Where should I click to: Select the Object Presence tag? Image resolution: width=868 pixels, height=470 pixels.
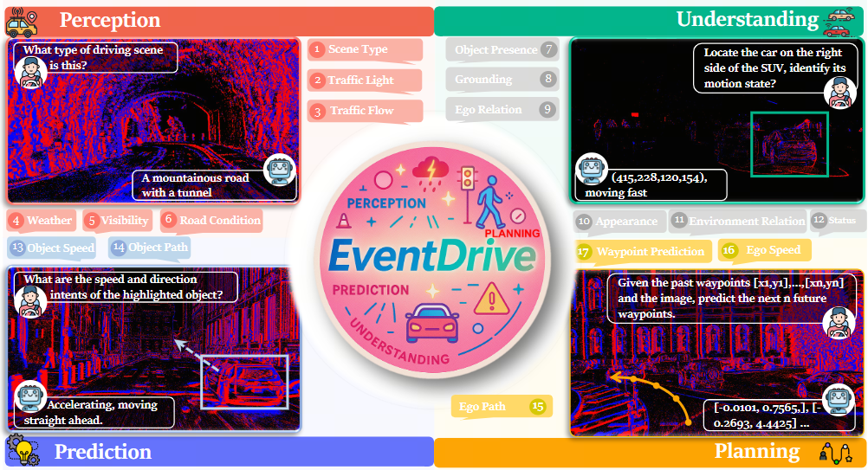tap(502, 49)
